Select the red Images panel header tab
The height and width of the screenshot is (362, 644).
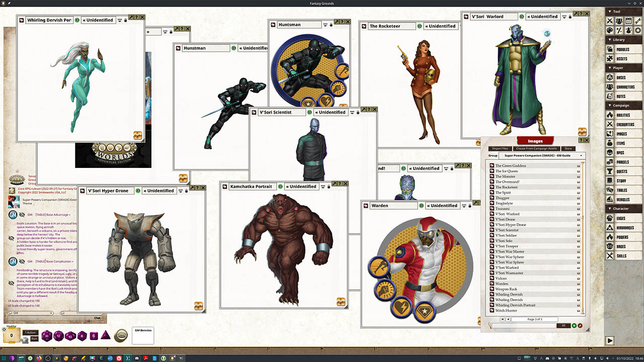[535, 140]
